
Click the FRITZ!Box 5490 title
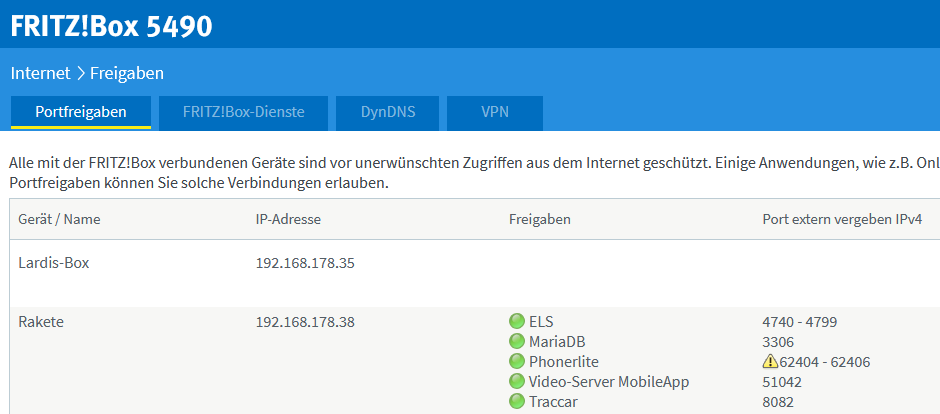[x=112, y=25]
